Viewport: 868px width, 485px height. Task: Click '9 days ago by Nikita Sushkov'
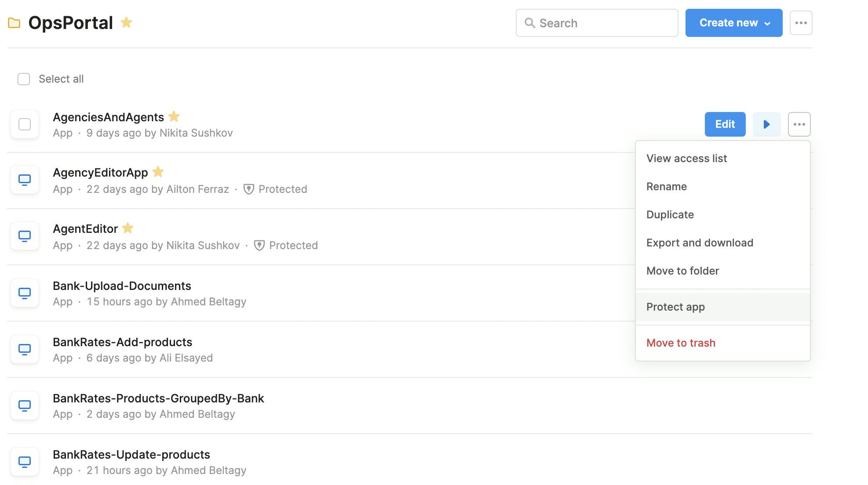pyautogui.click(x=160, y=133)
